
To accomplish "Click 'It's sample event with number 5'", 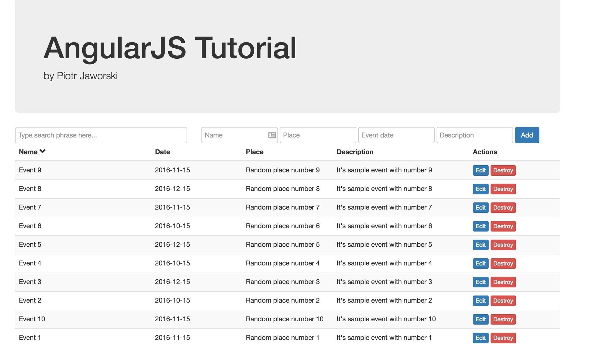I will 384,244.
